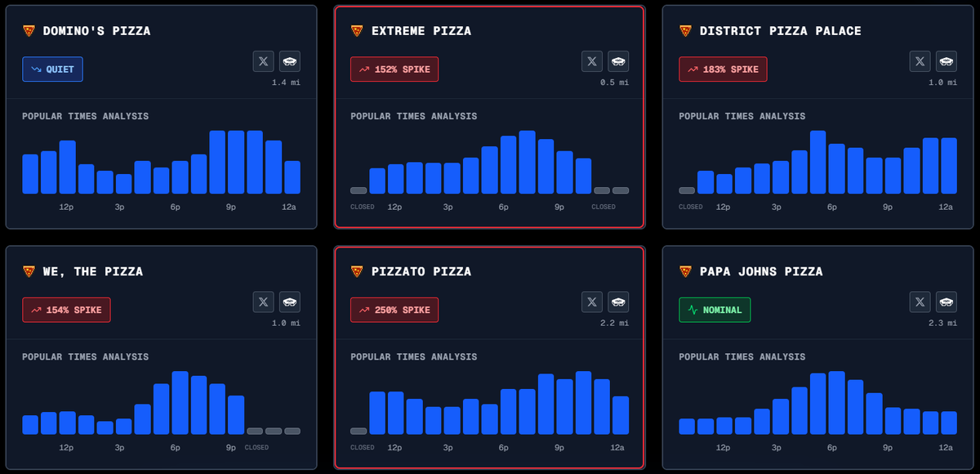The width and height of the screenshot is (980, 474).
Task: Click the 250% SPIKE badge
Action: click(x=394, y=310)
